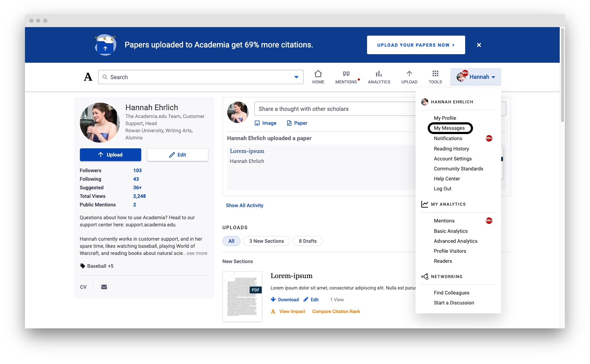Viewport: 590px width, 364px height.
Task: Click the My Analytics chart icon
Action: (425, 204)
